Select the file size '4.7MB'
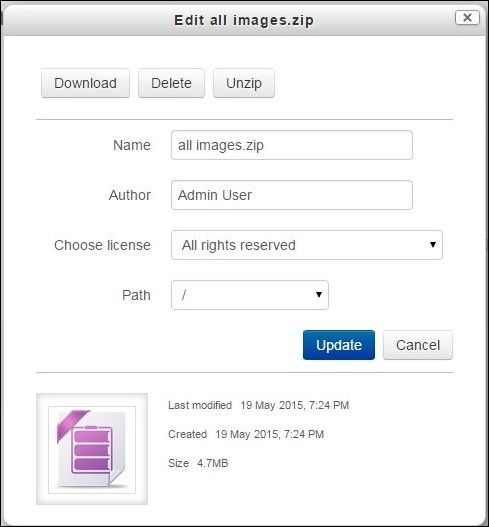 213,463
